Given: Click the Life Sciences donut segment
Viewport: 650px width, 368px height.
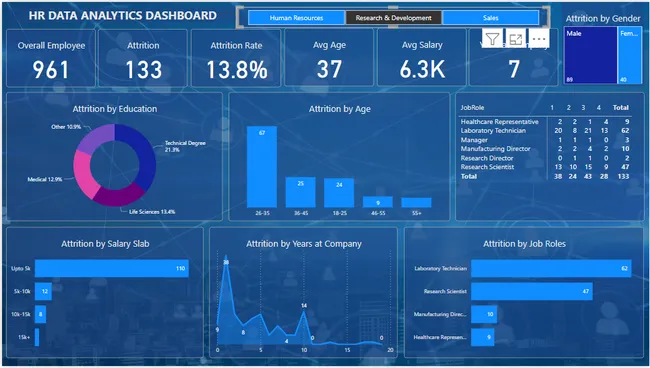Looking at the screenshot, I should [120, 197].
